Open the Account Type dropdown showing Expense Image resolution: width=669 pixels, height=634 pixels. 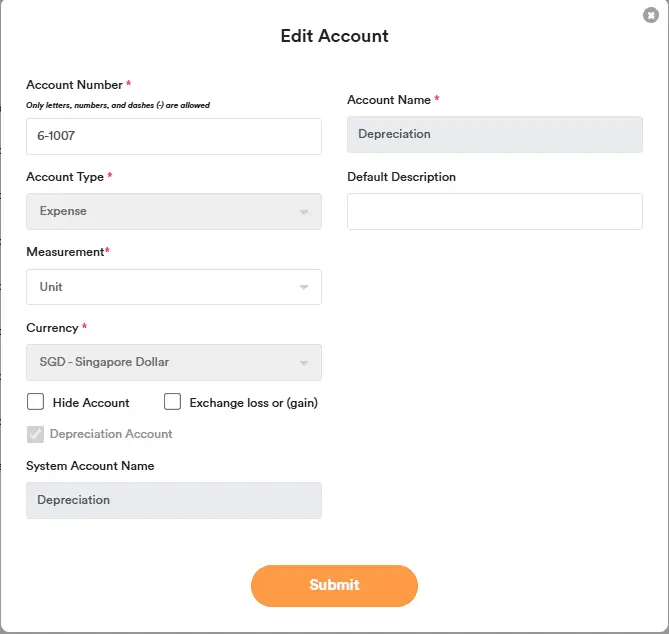[160, 211]
